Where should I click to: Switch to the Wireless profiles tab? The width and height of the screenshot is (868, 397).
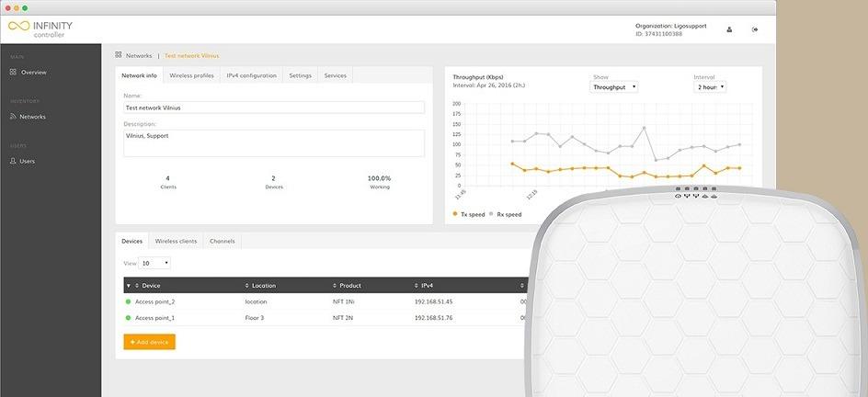(191, 75)
